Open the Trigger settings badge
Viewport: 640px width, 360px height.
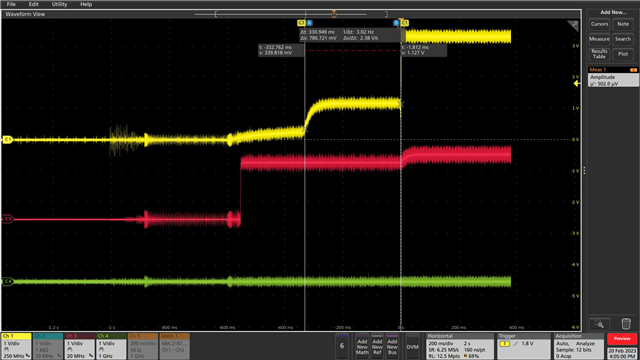[x=524, y=346]
